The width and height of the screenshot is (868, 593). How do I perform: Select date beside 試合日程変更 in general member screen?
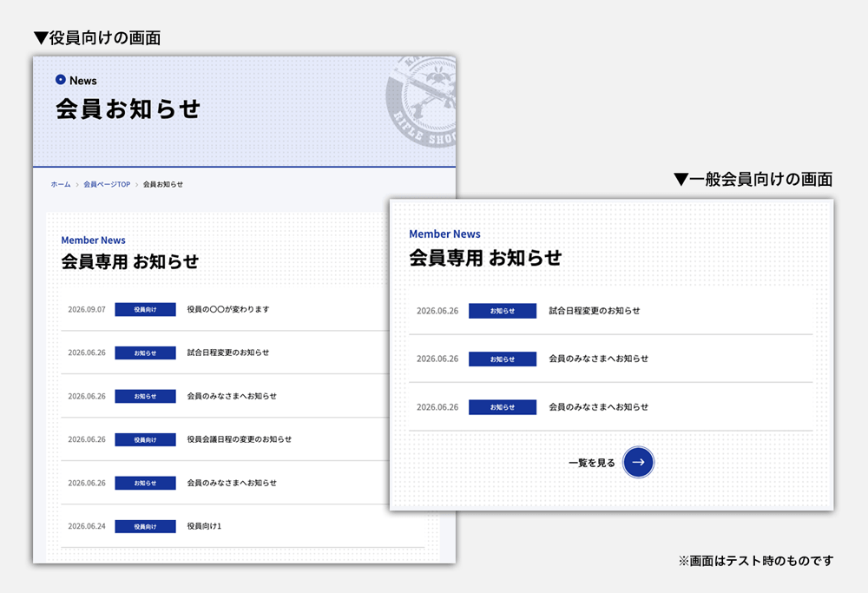pyautogui.click(x=437, y=311)
